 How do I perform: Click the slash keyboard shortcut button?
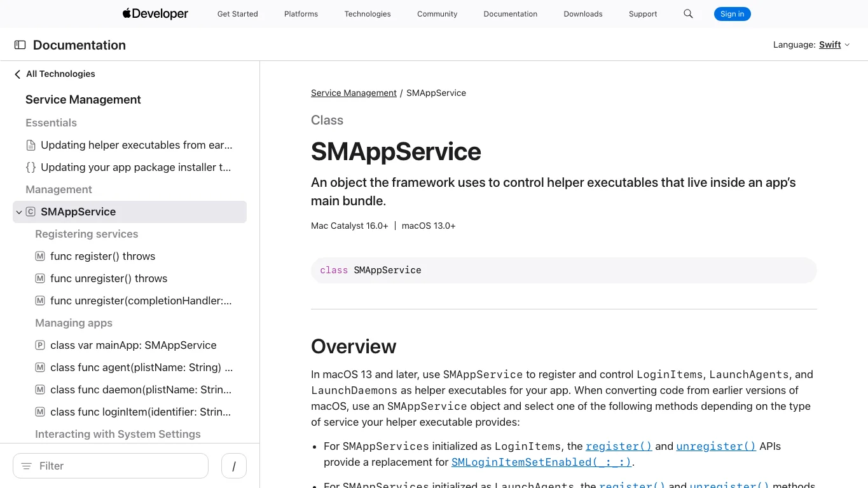click(234, 466)
